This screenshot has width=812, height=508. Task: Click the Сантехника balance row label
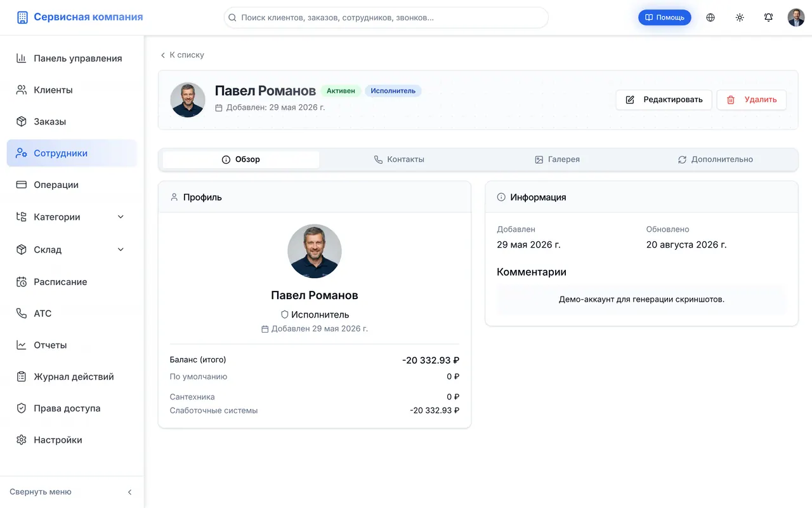(192, 397)
